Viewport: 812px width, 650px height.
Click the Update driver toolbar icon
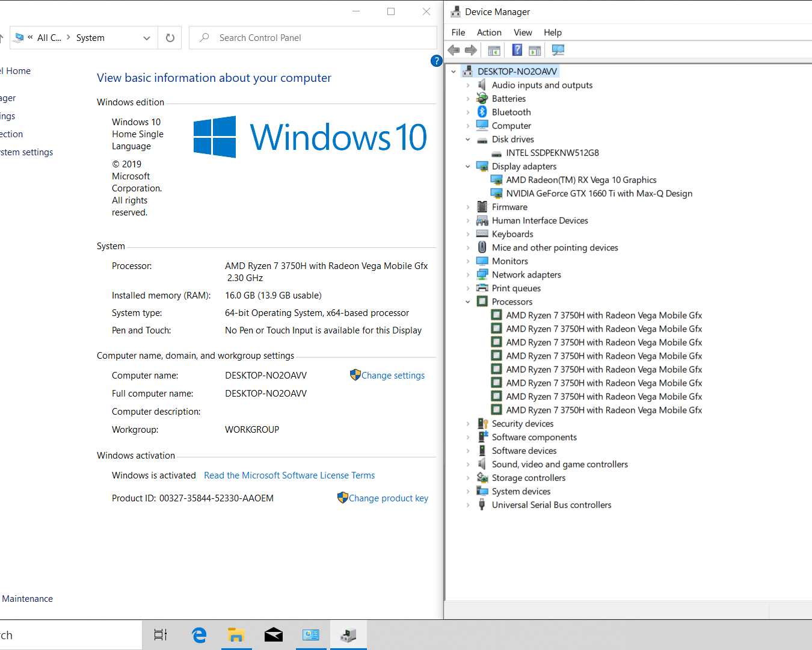(x=535, y=51)
